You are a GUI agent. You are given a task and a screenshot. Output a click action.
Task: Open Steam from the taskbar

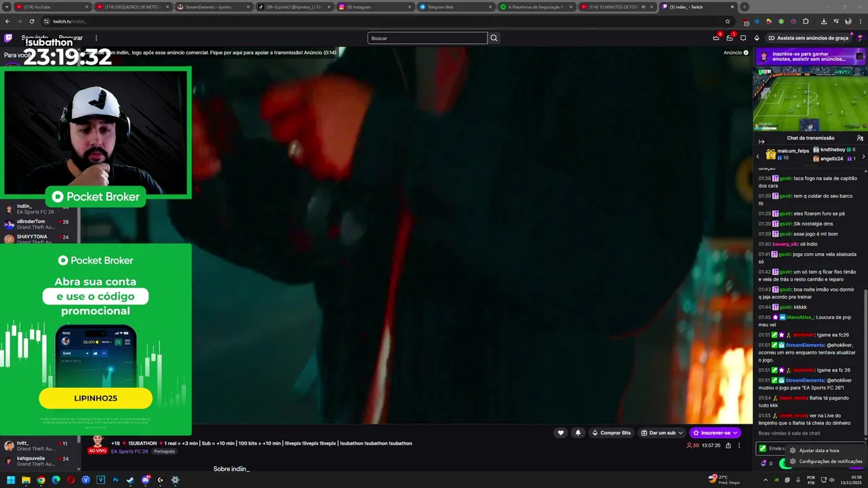tap(130, 480)
